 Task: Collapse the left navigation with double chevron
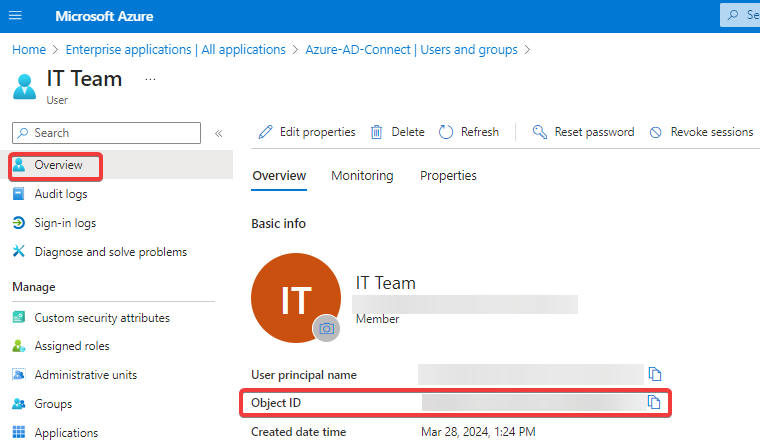click(219, 133)
